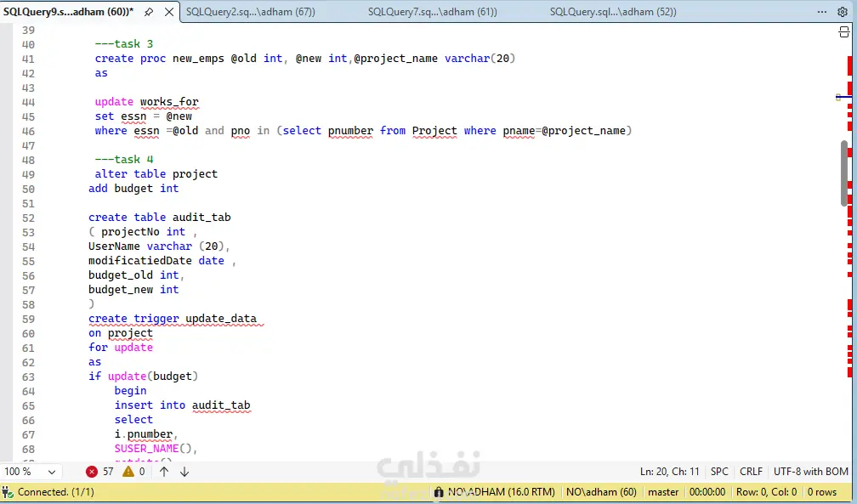Click SUSER_NAME() on line 68
This screenshot has height=504, width=857.
coord(153,448)
